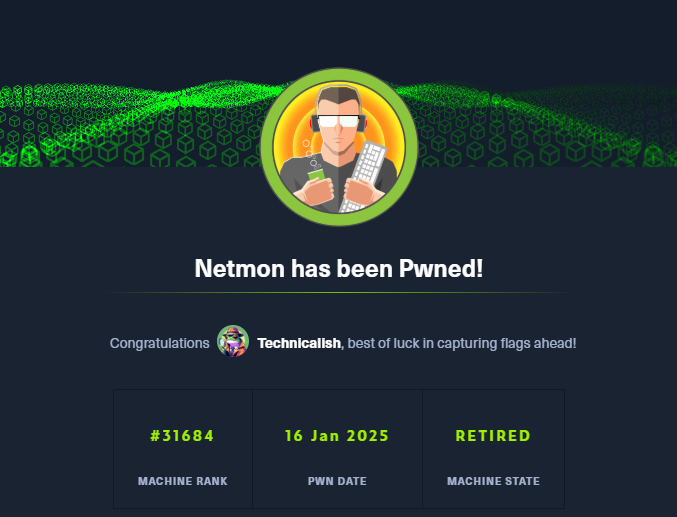Screen dimensions: 677x517
Task: Select the RETIRED machine state value
Action: [x=493, y=436]
